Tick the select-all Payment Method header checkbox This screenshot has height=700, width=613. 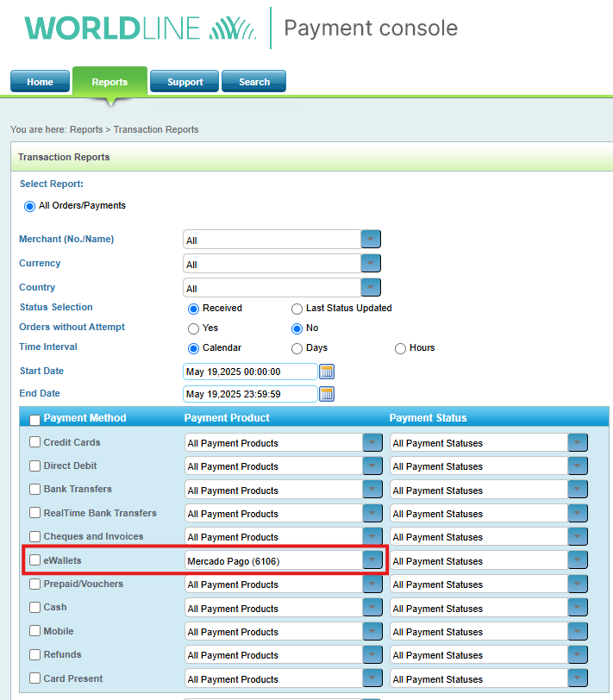[35, 420]
